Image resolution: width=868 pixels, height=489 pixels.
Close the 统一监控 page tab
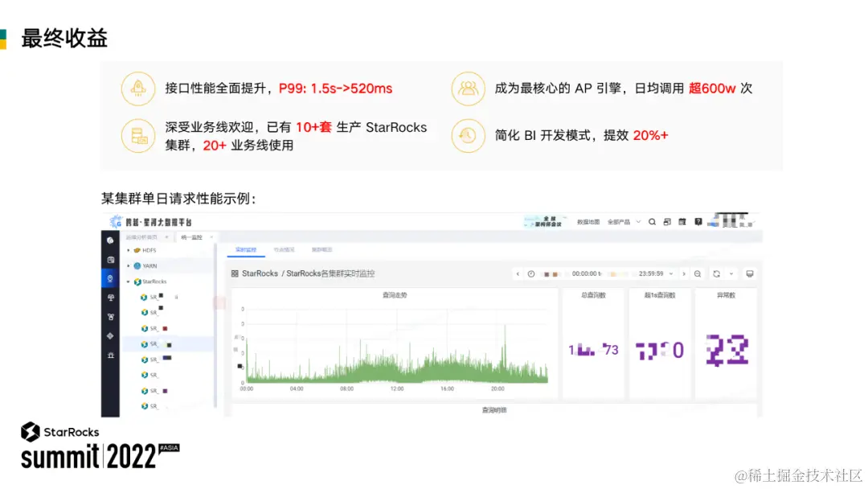(x=211, y=237)
